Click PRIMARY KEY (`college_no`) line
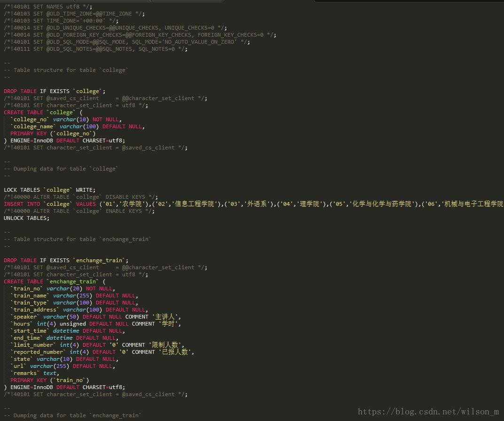 53,133
